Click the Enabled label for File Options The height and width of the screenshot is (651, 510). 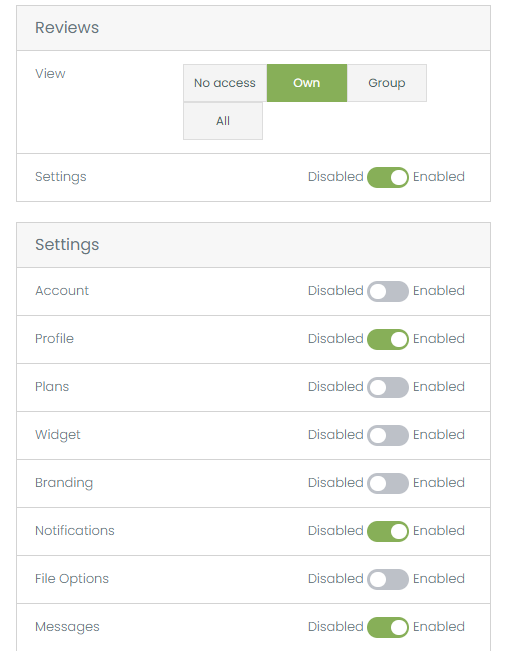coord(439,579)
